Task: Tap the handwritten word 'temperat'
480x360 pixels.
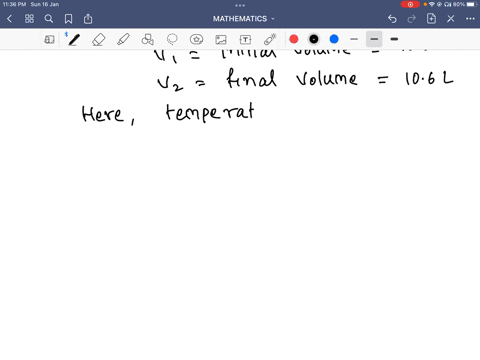Action: (x=210, y=112)
